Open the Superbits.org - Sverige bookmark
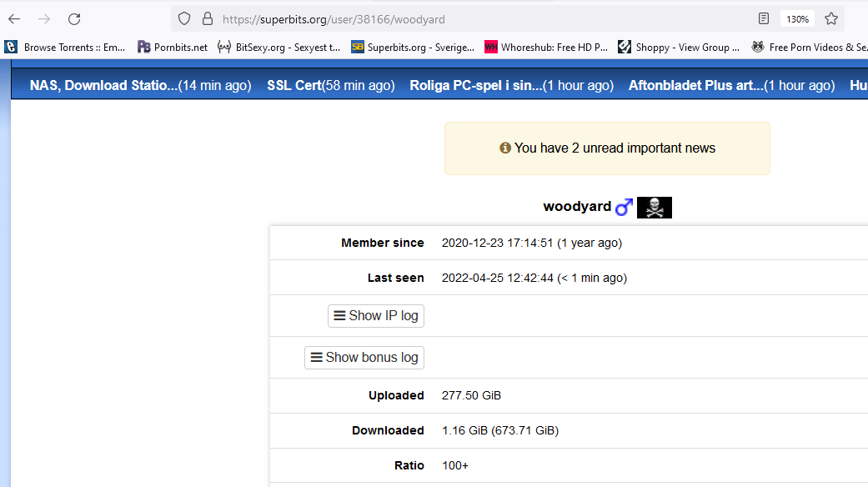The height and width of the screenshot is (487, 868). click(x=413, y=47)
